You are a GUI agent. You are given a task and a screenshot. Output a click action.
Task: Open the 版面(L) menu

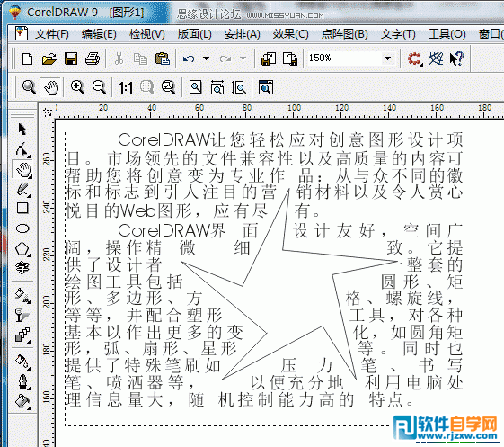tap(195, 34)
